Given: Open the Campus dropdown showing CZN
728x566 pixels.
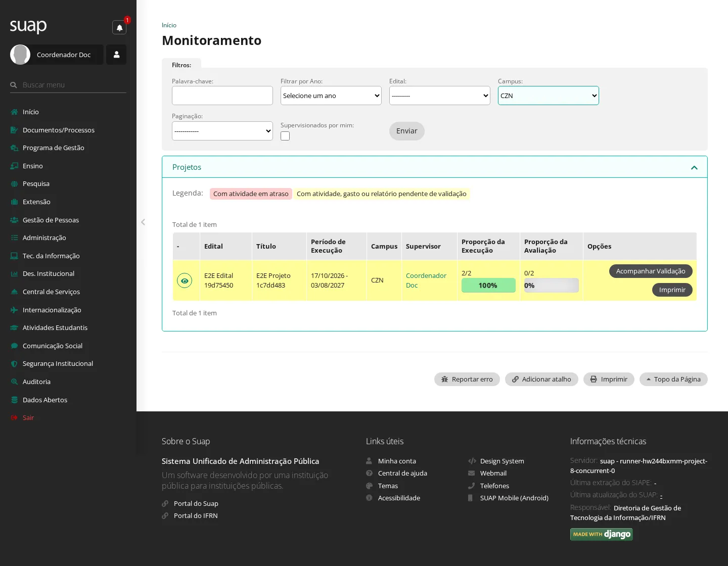Looking at the screenshot, I should coord(549,96).
